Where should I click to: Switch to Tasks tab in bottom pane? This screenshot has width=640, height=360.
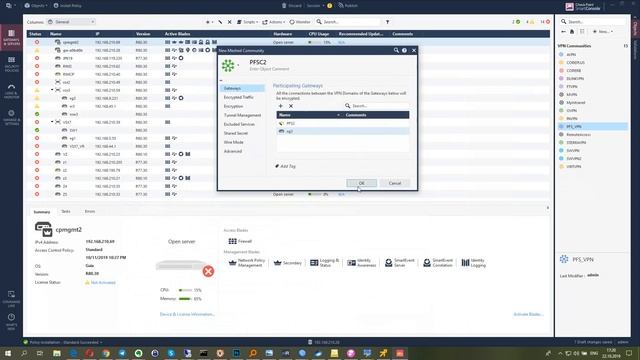pos(66,211)
